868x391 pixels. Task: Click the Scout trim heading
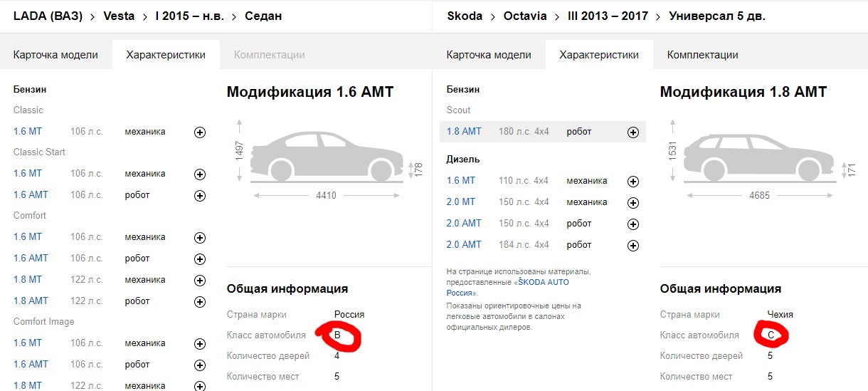coord(459,110)
